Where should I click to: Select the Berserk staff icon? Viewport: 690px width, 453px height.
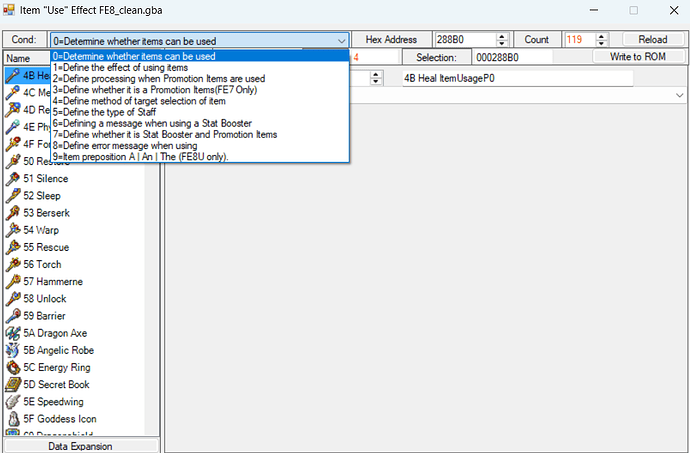[x=13, y=213]
